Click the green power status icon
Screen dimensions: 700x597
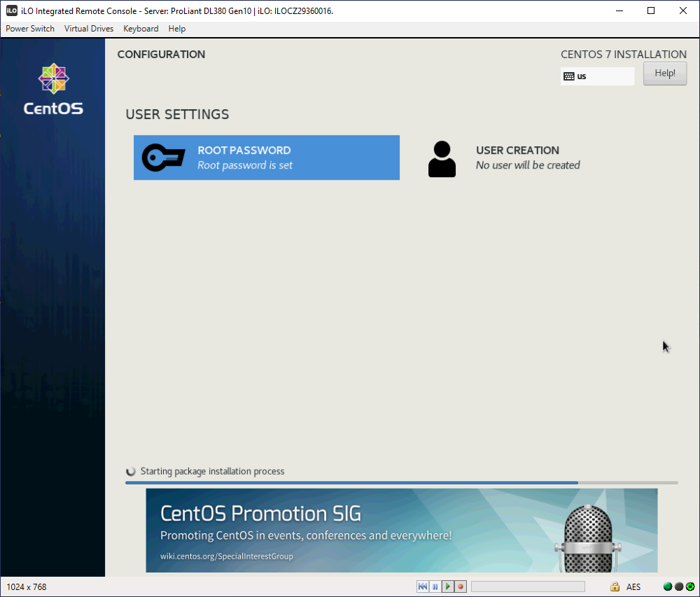690,587
